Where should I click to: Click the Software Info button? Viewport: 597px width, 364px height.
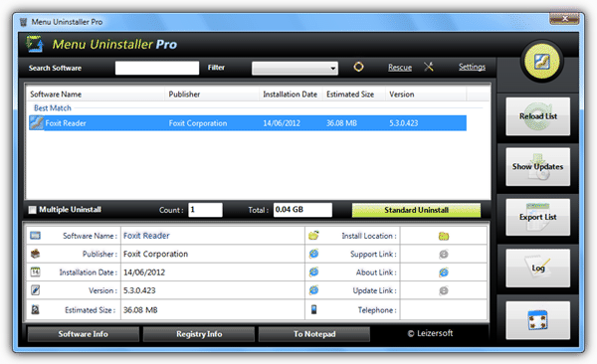point(83,334)
